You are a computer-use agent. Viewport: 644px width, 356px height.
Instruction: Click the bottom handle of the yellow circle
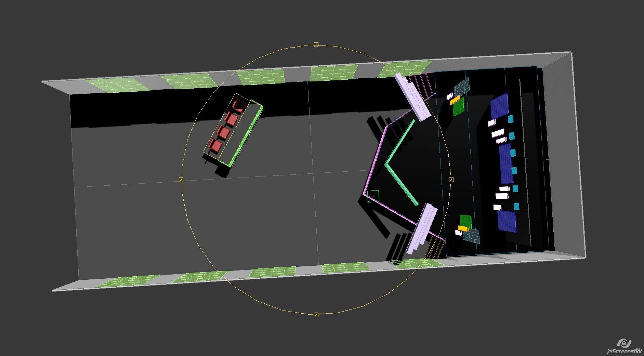(x=316, y=315)
